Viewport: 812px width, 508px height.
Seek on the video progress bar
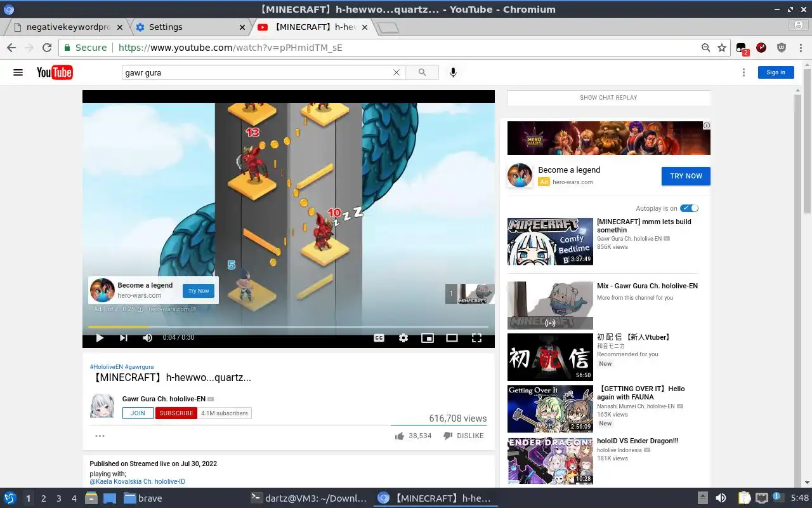tap(288, 327)
